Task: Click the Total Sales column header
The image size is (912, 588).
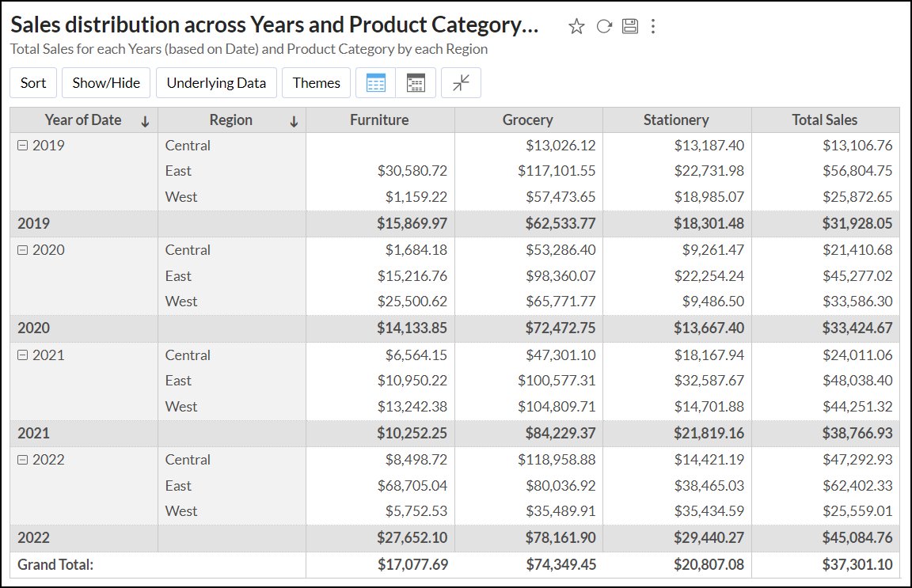Action: tap(825, 120)
